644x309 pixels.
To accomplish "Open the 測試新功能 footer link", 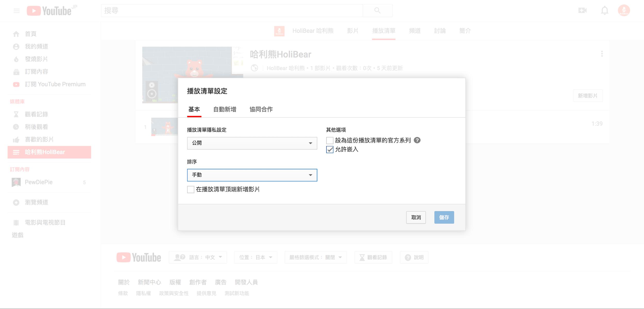I will 237,293.
